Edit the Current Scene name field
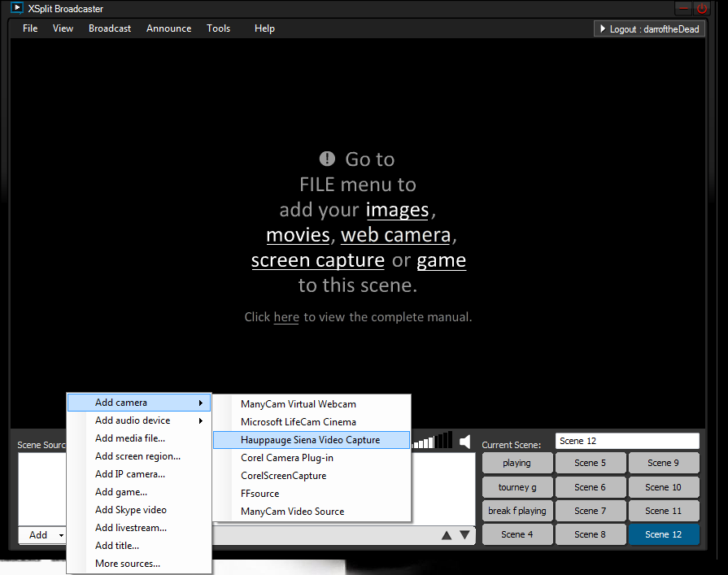728x575 pixels. click(x=627, y=441)
